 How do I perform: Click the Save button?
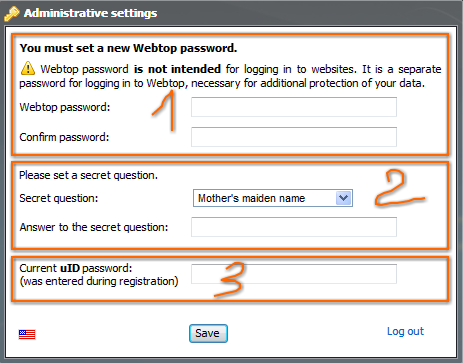click(x=208, y=333)
